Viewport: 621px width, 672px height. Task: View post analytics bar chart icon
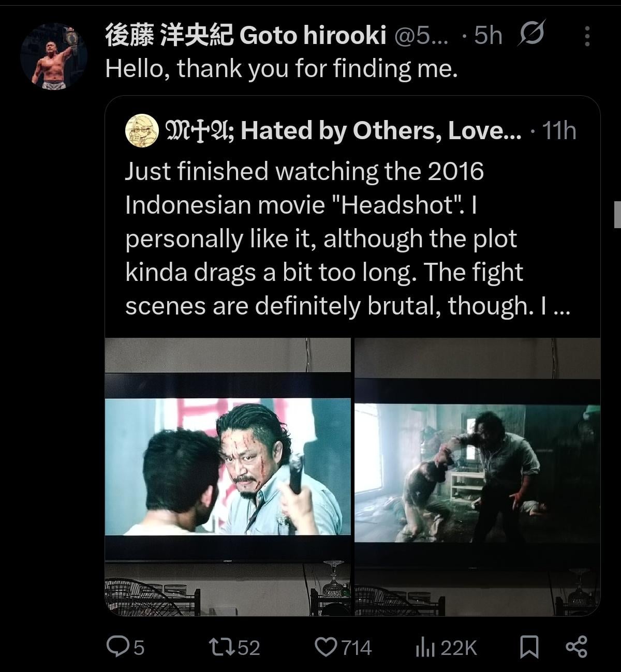pos(424,647)
